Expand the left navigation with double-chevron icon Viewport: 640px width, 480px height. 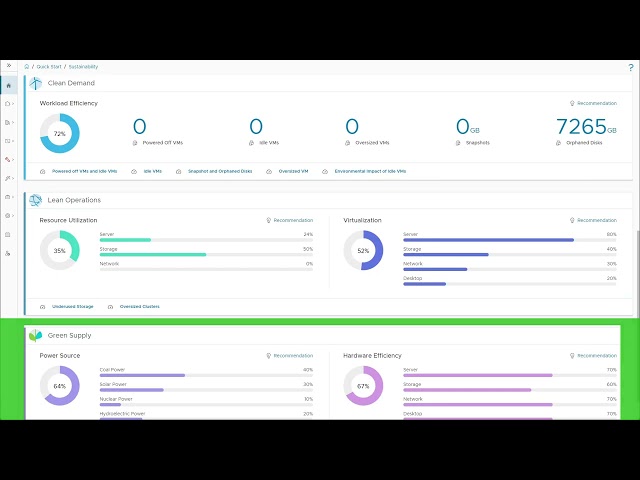(x=9, y=65)
